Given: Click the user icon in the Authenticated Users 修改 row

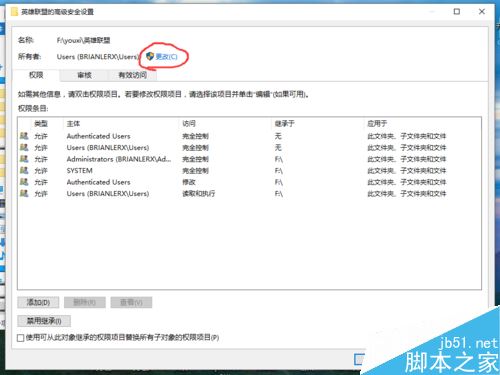Looking at the screenshot, I should coord(24,182).
